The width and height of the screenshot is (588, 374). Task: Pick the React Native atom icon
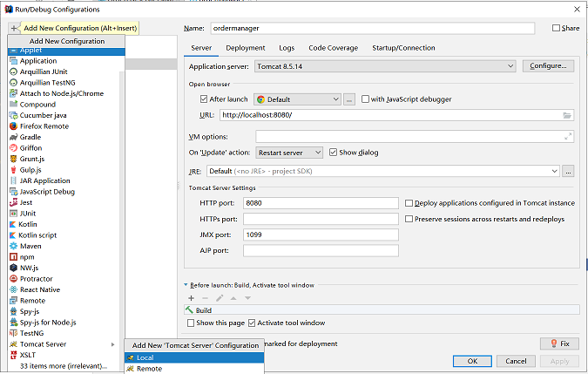pyautogui.click(x=13, y=289)
